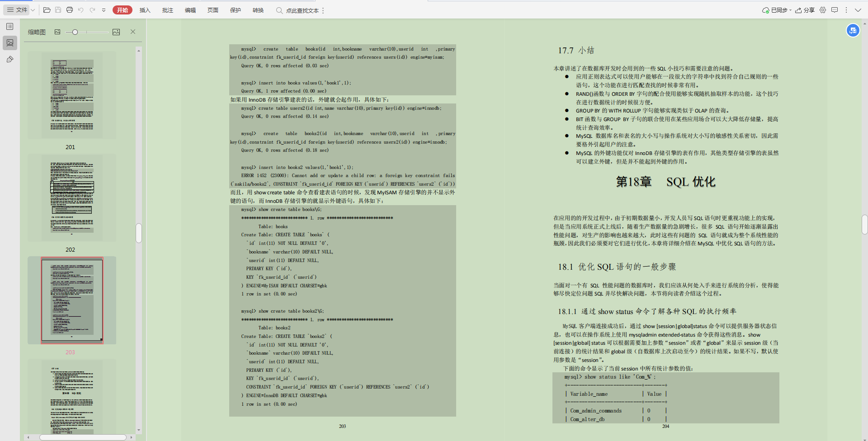Switch to the 插入 ribbon tab

[145, 10]
